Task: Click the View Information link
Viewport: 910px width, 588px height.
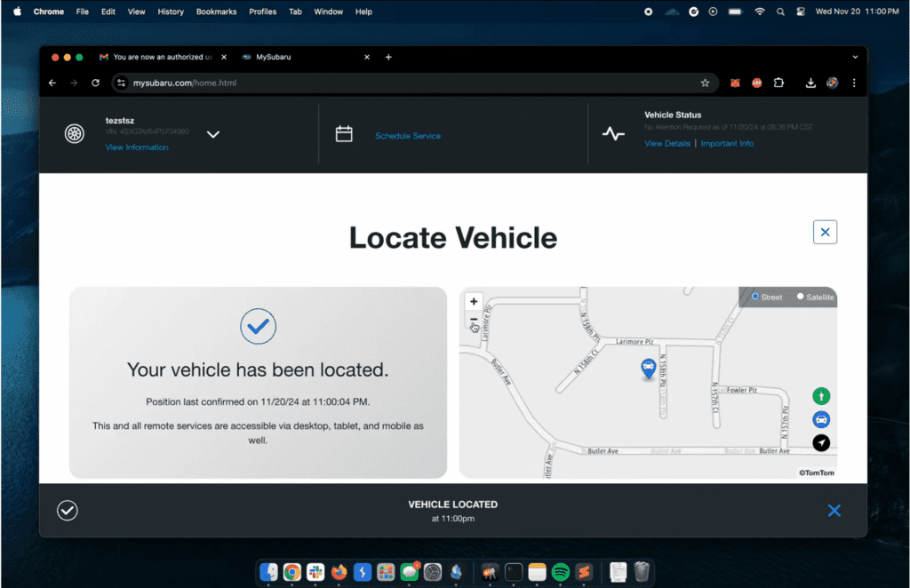Action: tap(137, 147)
